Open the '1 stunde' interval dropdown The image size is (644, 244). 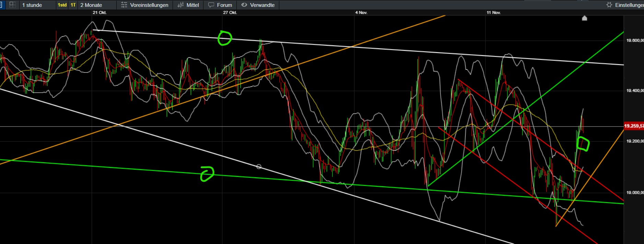coord(37,5)
